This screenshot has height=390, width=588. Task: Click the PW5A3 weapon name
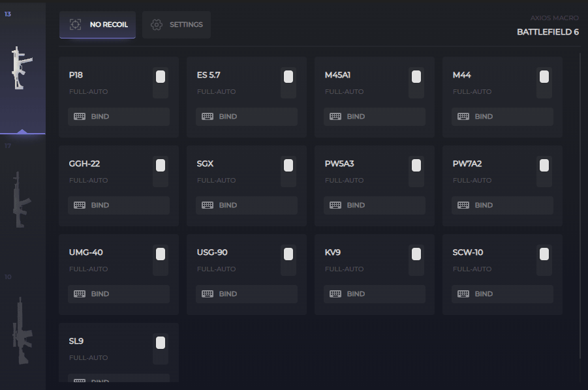pos(339,164)
